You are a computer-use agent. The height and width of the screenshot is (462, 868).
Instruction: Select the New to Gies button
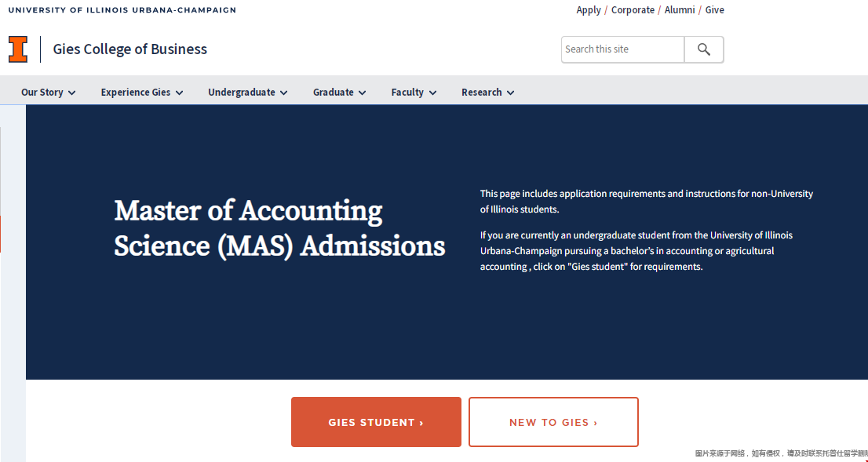[x=553, y=422]
